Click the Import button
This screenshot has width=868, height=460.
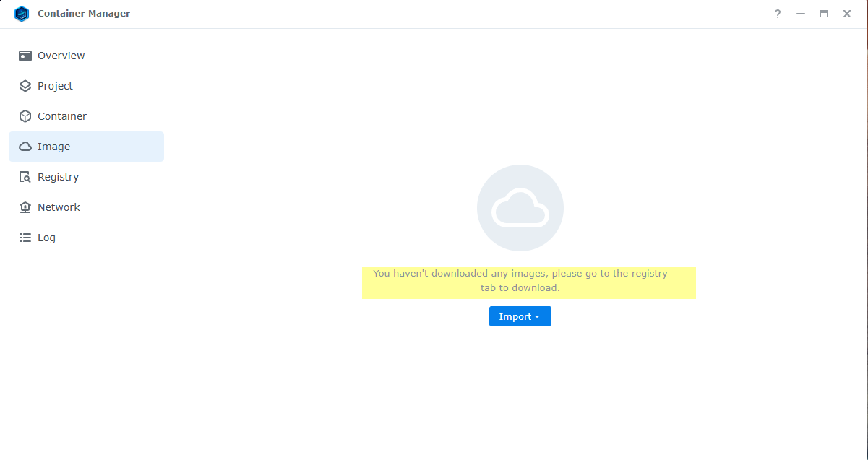pos(516,316)
